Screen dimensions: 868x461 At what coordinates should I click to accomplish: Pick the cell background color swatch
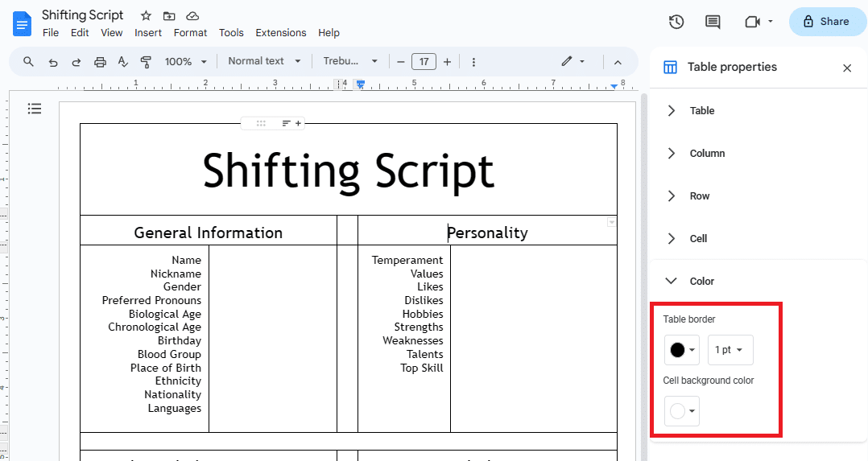682,411
